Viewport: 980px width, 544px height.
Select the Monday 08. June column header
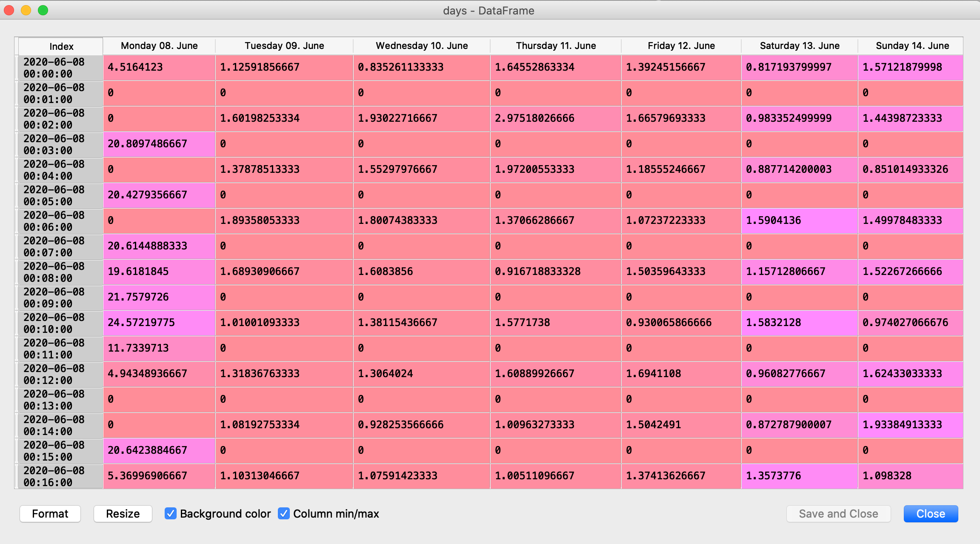(159, 46)
